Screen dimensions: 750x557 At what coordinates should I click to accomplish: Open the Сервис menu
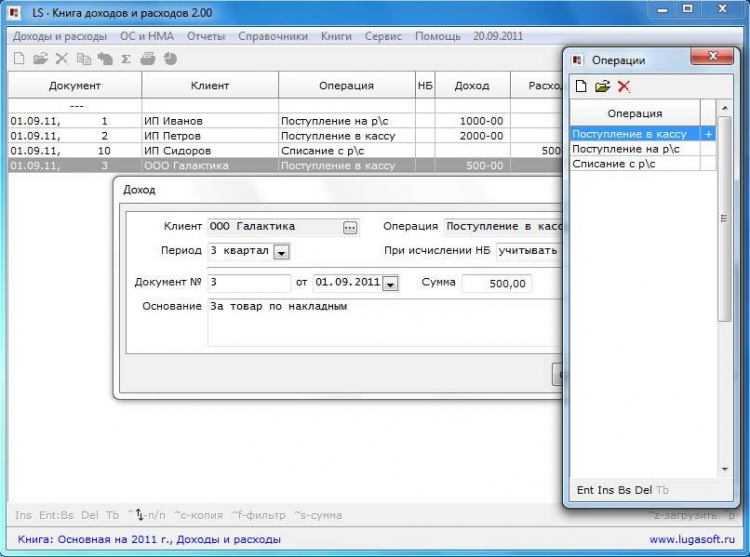point(383,36)
